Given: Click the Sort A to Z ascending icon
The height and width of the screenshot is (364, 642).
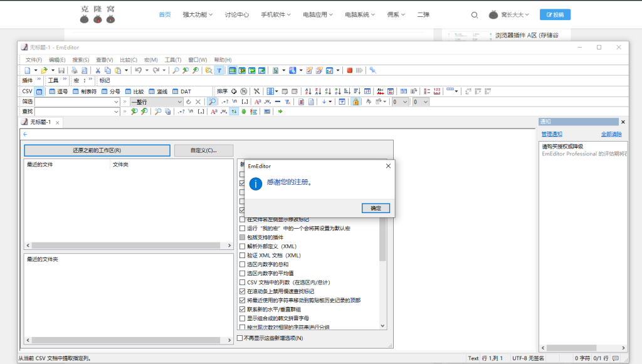Looking at the screenshot, I should coord(308,91).
